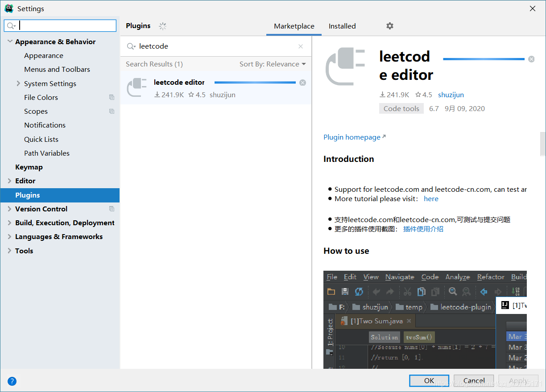The height and width of the screenshot is (392, 546).
Task: Click the shuzijun vendor link in details
Action: coord(451,95)
